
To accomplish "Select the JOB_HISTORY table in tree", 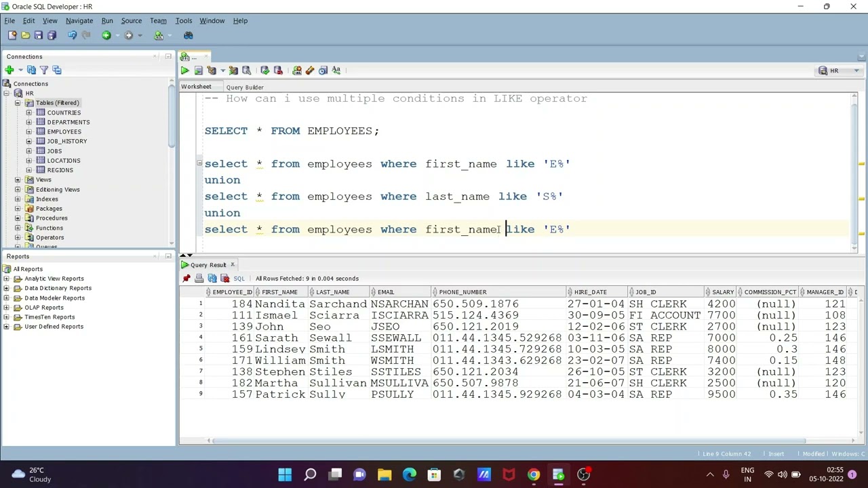I will (67, 141).
